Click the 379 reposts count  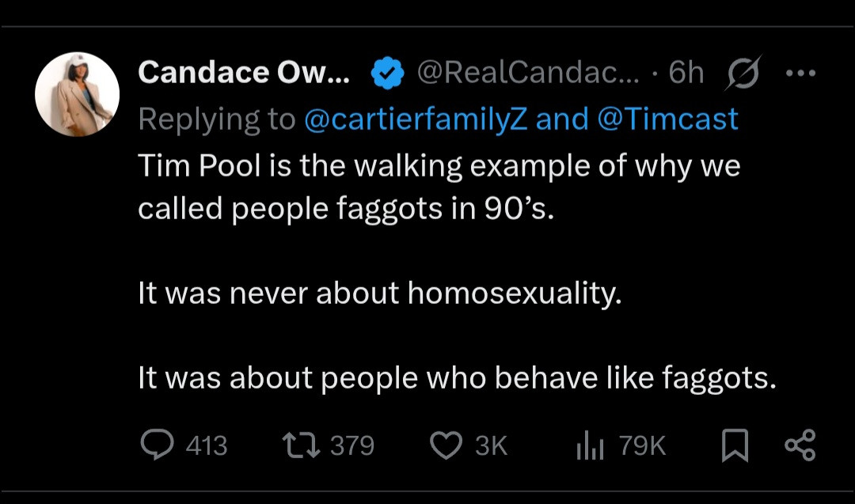point(352,446)
